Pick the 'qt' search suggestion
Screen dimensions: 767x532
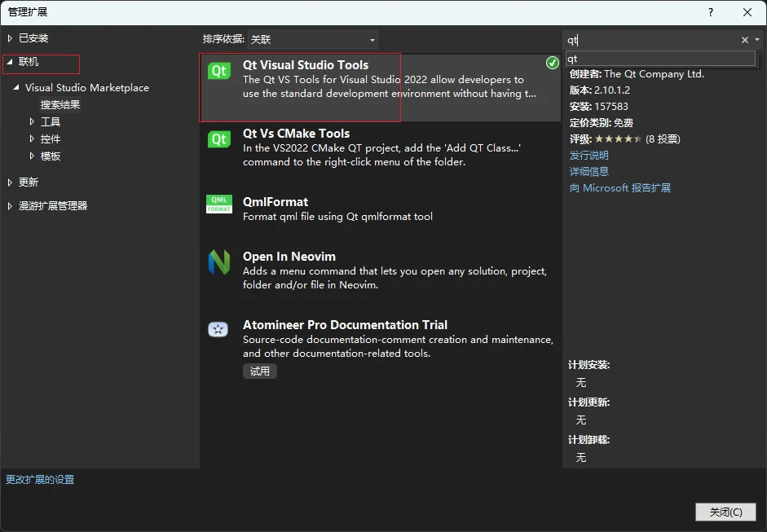[660, 59]
